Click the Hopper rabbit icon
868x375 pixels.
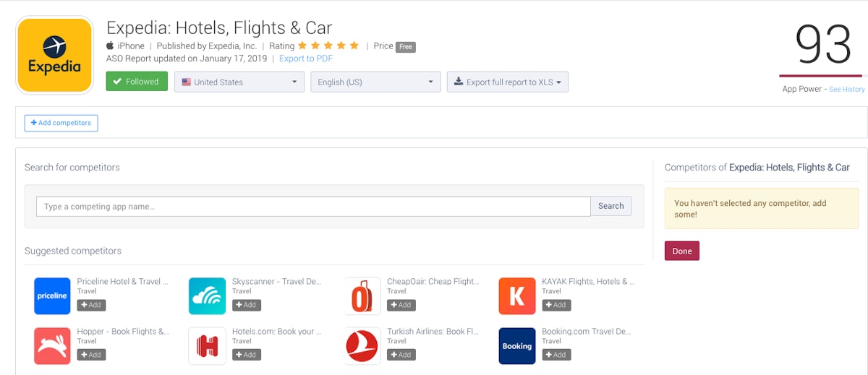52,346
